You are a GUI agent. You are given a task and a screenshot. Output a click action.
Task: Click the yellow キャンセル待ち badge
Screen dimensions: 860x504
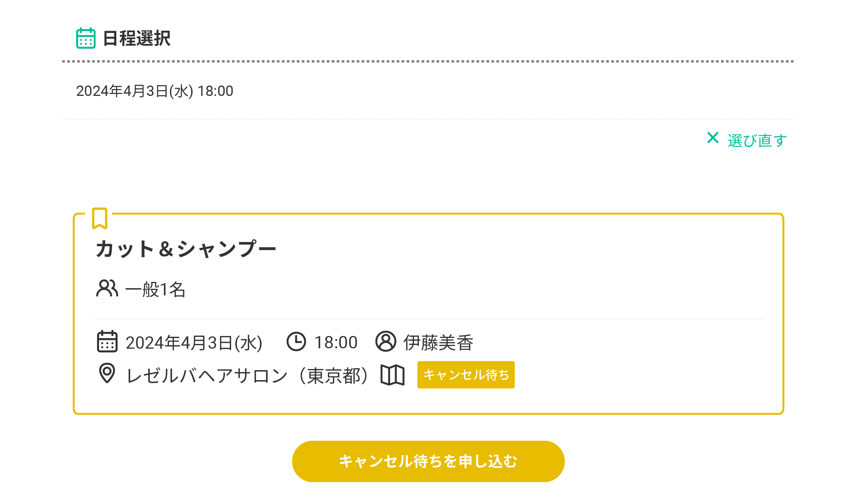click(466, 375)
